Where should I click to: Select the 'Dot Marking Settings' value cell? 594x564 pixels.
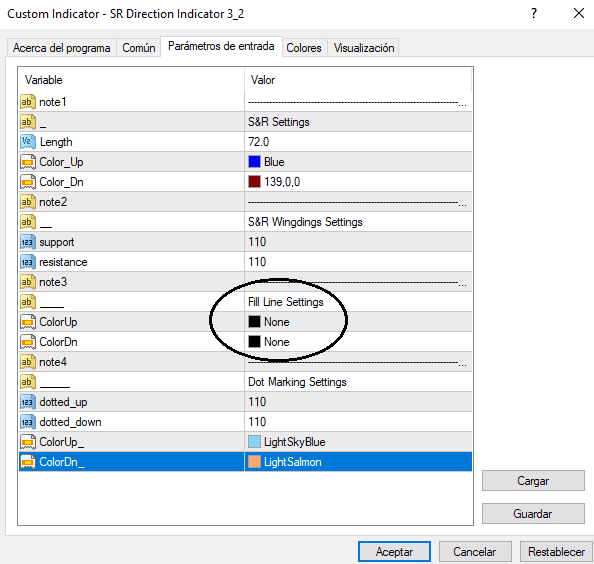(x=358, y=382)
